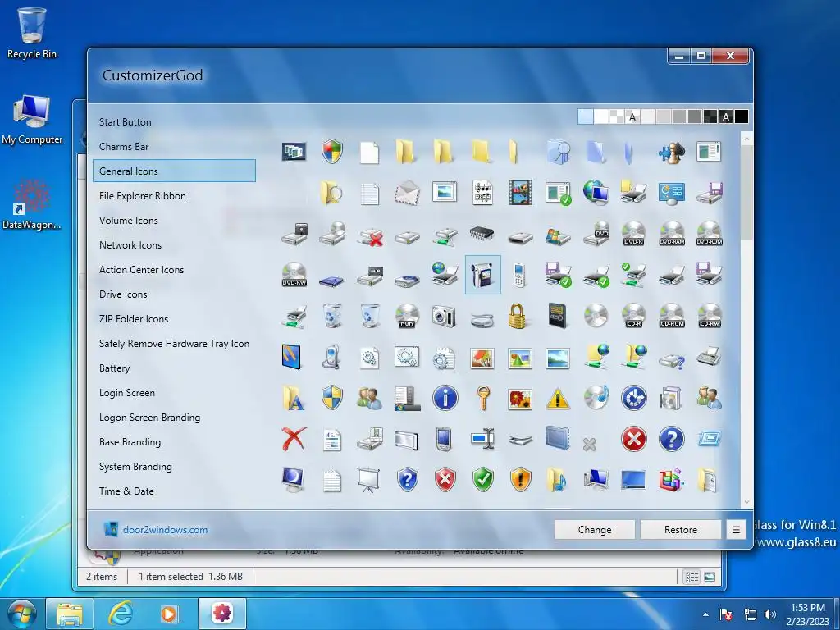Click the projector screen icon

coord(368,480)
